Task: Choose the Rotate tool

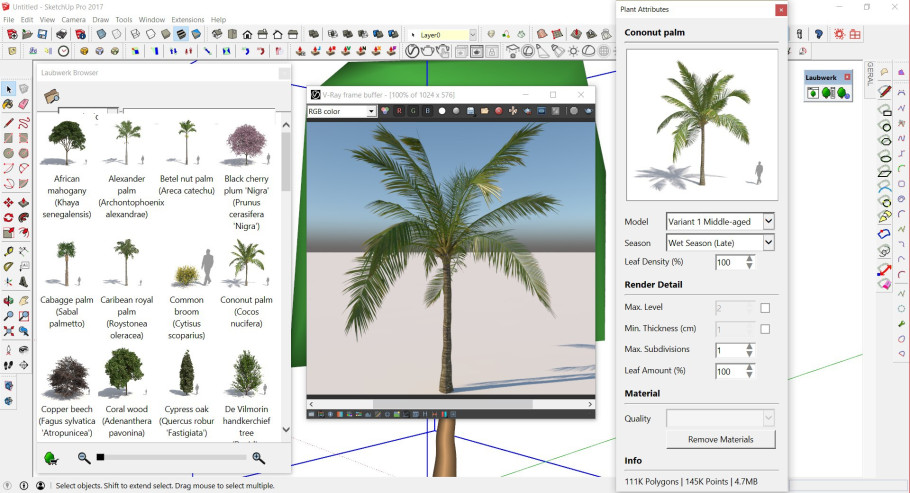Action: 9,218
